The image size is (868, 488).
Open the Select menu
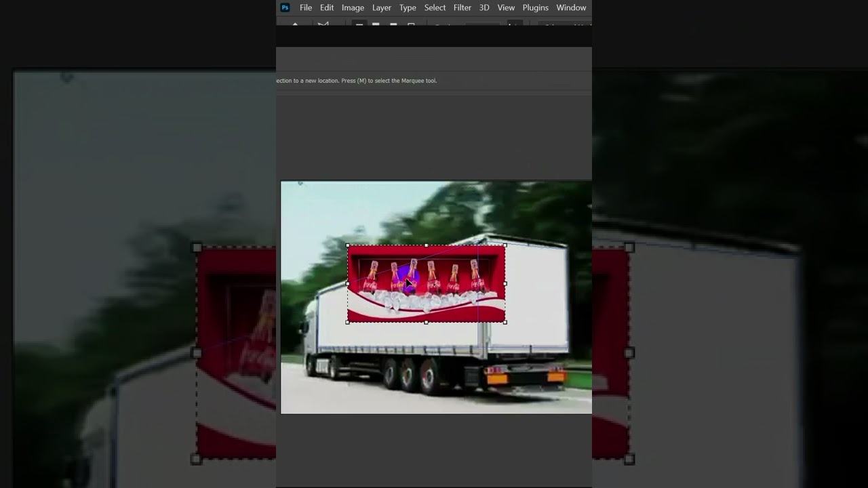tap(435, 7)
